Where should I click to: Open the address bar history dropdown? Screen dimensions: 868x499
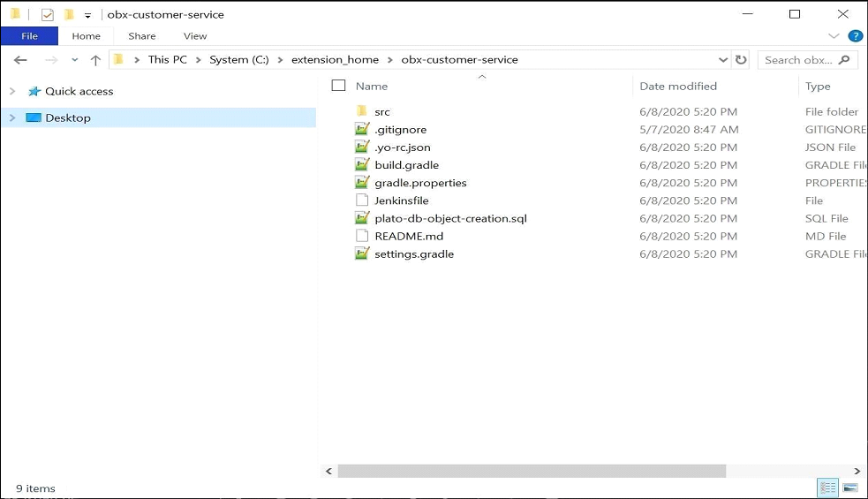[x=723, y=60]
